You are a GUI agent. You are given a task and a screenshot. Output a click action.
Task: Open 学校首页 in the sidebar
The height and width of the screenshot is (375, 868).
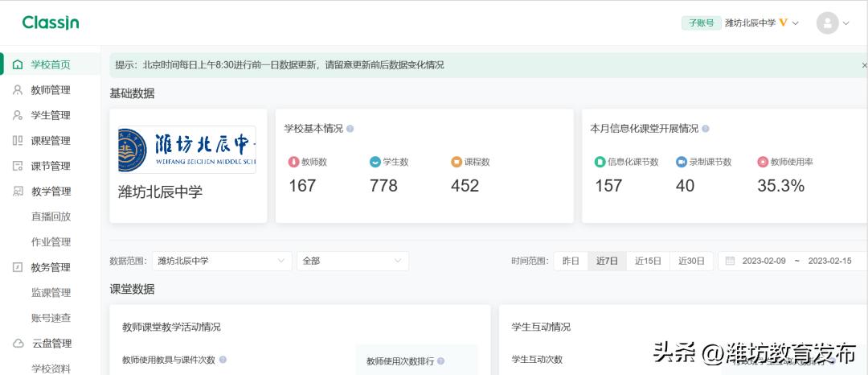click(x=51, y=65)
